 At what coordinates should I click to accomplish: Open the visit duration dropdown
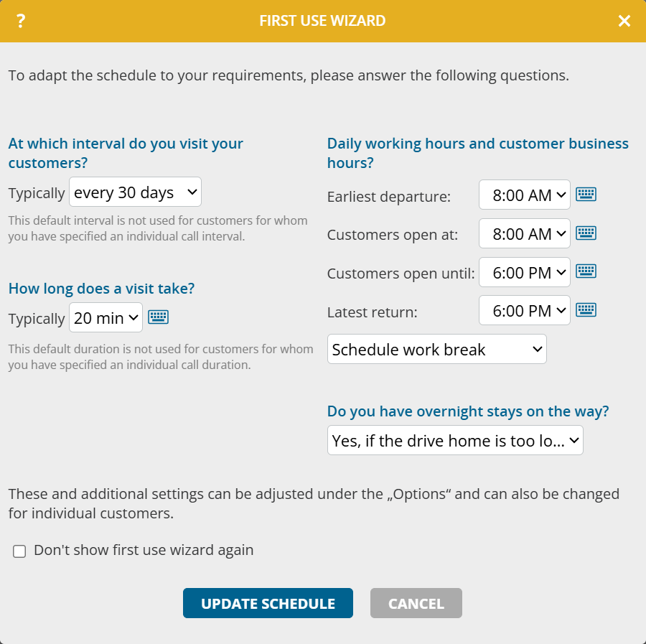point(106,317)
